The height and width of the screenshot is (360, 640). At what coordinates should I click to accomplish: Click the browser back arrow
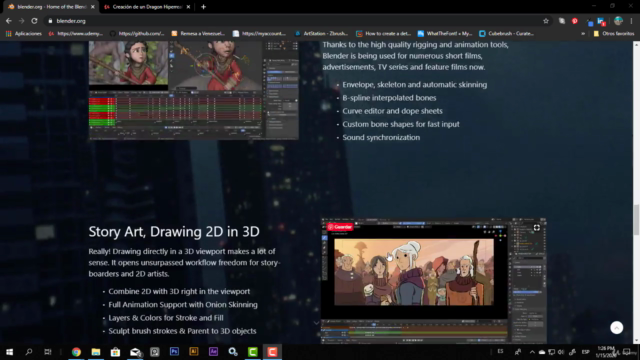9,21
